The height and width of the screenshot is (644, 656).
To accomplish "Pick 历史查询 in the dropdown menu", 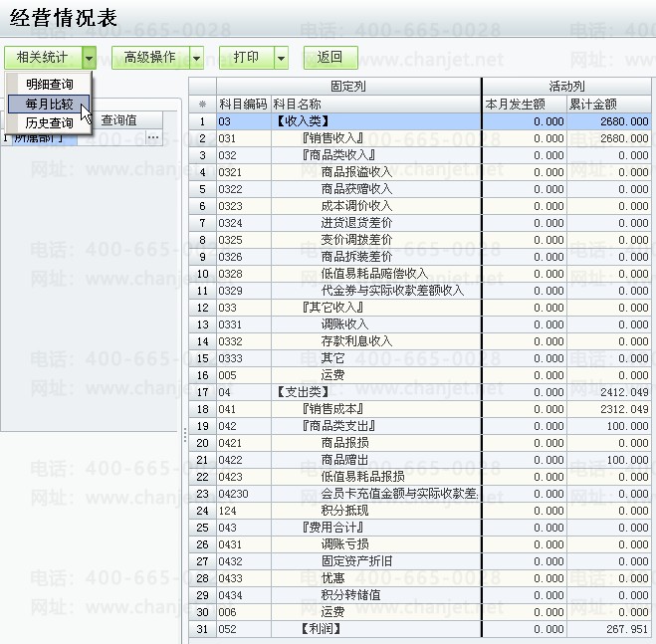I will point(49,122).
